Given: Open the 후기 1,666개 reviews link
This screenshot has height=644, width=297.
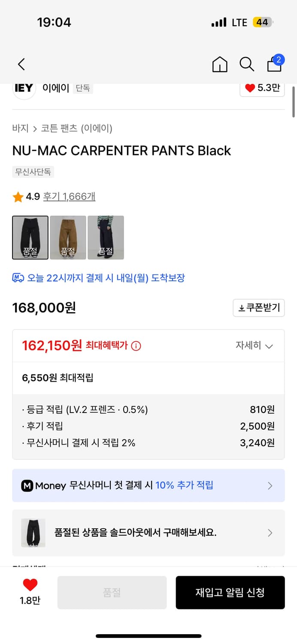Looking at the screenshot, I should pyautogui.click(x=69, y=196).
